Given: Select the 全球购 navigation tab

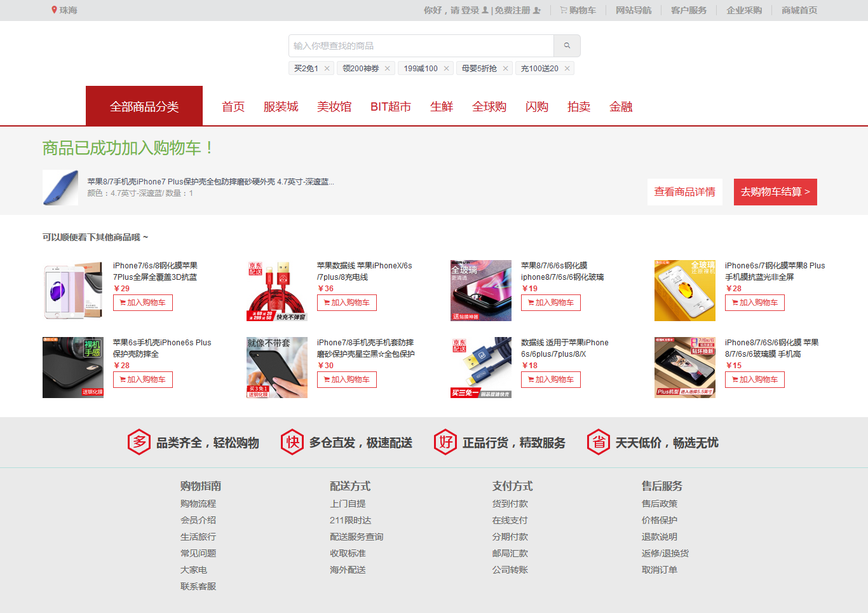Looking at the screenshot, I should pyautogui.click(x=489, y=107).
